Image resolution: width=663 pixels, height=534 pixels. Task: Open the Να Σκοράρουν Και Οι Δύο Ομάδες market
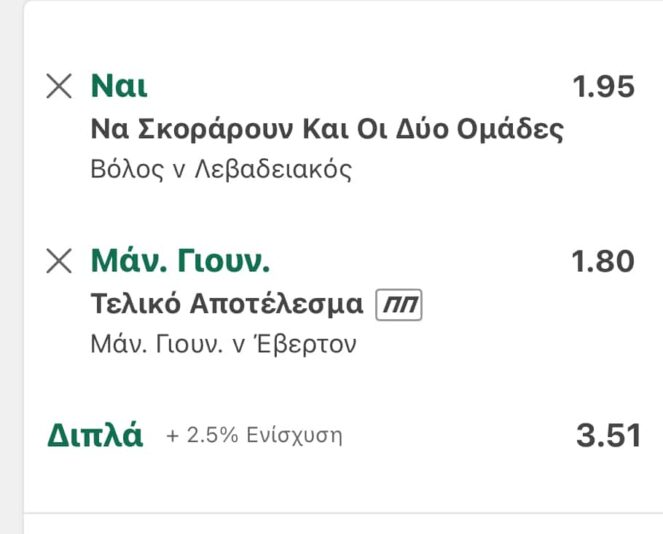pos(327,129)
